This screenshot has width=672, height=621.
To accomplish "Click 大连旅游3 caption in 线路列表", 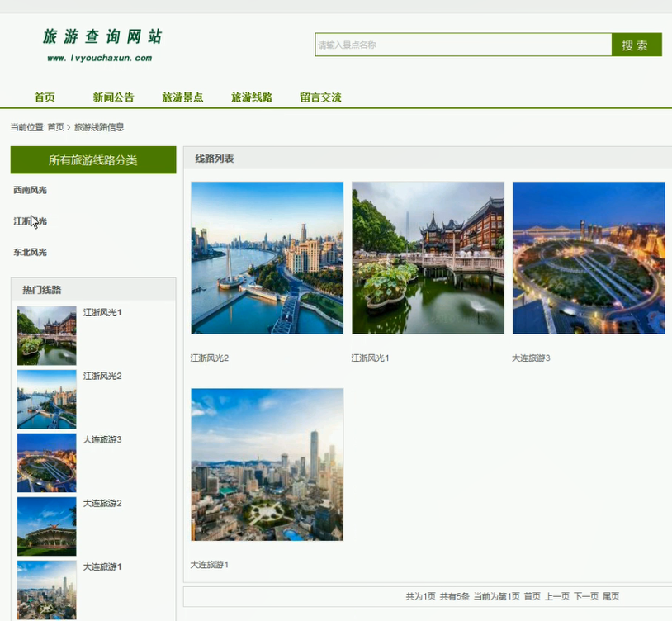I will coord(531,358).
